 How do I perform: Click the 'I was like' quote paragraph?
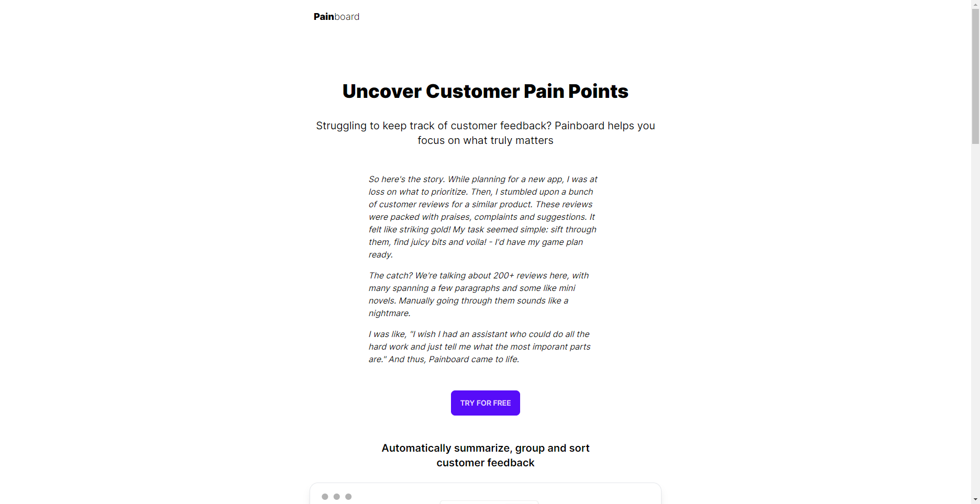click(x=479, y=346)
